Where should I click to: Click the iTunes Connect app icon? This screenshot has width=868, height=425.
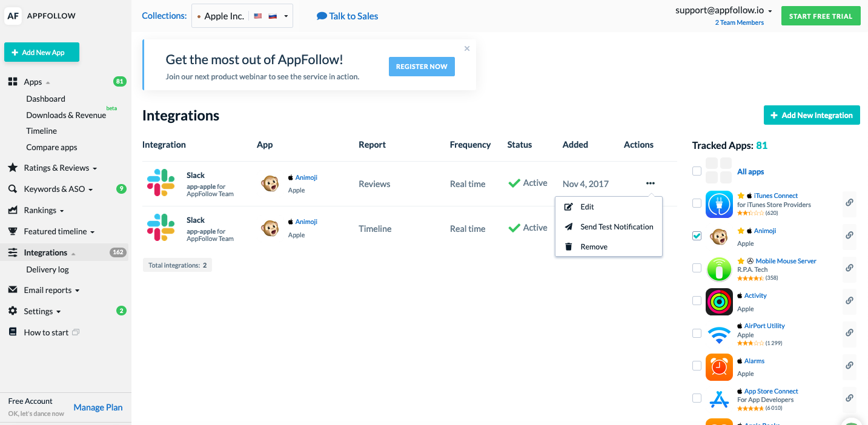tap(719, 204)
